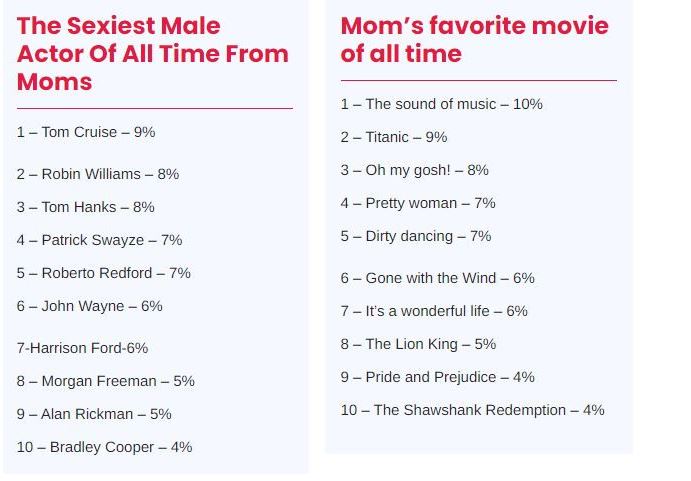Select the Roberto Redford – 7% line
Image resolution: width=691 pixels, height=481 pixels.
click(x=104, y=273)
